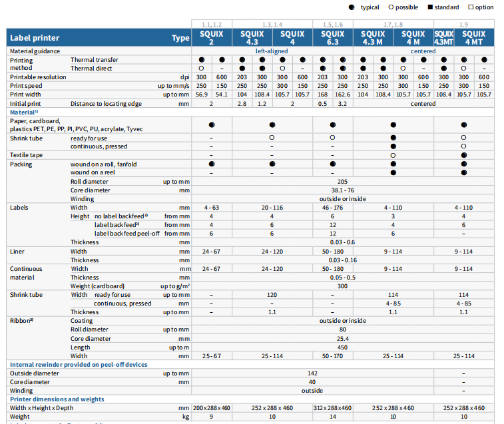Click the 'wound on a reel' dot in the 1.7, 1.8 column
The height and width of the screenshot is (424, 504).
point(393,172)
